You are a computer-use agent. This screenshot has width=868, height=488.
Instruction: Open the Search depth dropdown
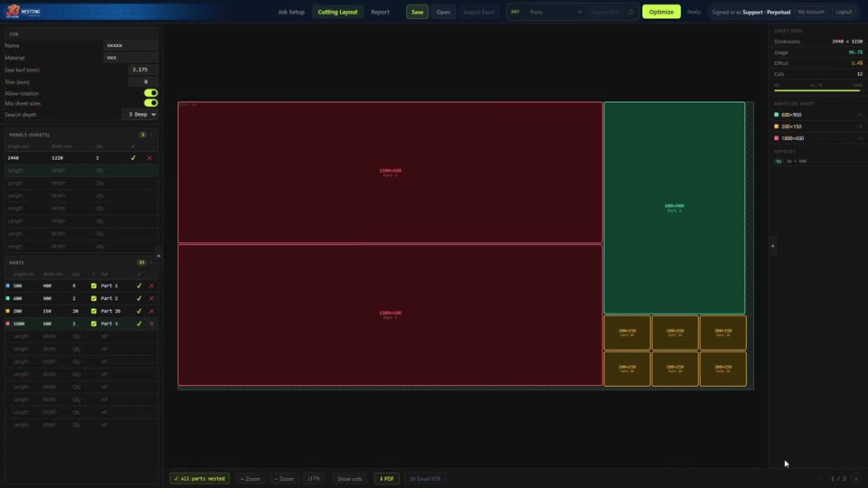(139, 115)
